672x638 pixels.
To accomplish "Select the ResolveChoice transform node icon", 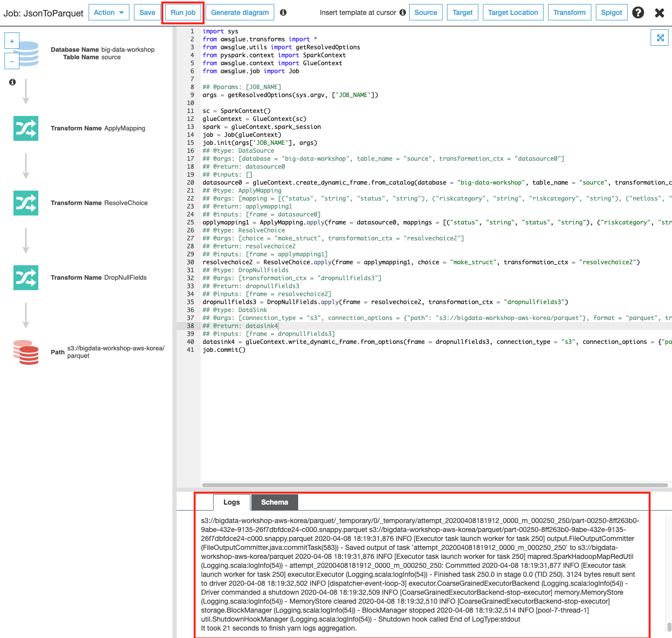I will point(26,203).
